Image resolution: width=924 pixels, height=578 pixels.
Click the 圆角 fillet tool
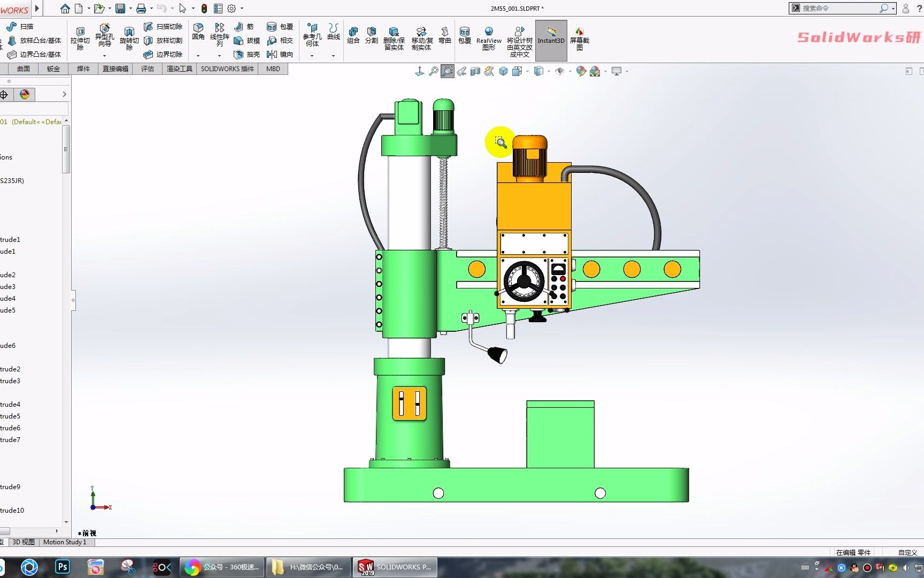click(x=198, y=32)
